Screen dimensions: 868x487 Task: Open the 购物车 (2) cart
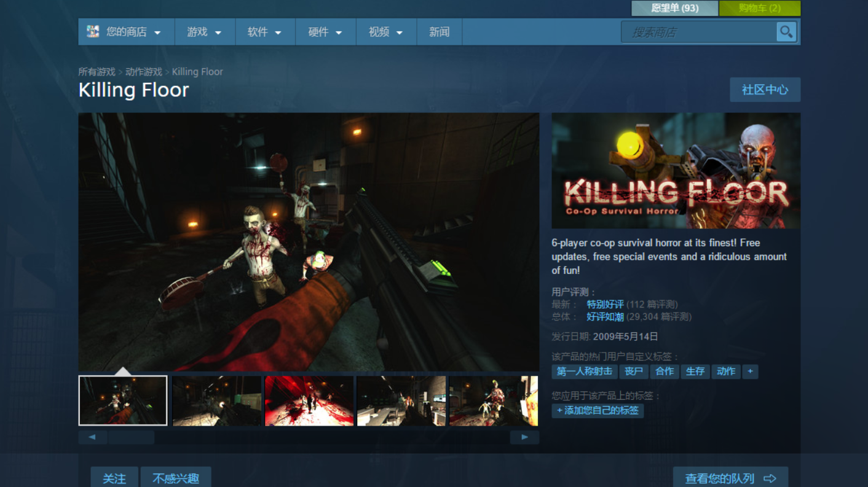click(760, 8)
